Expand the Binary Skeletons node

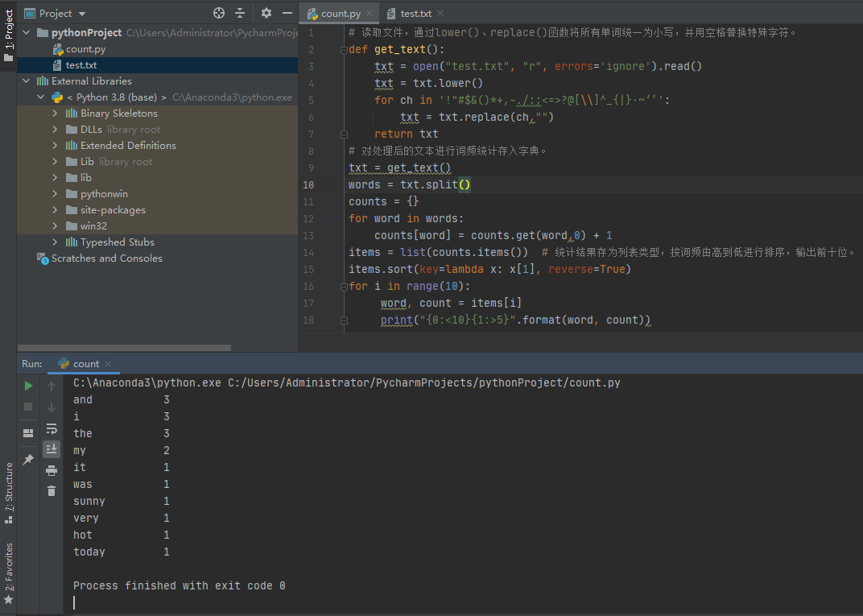[x=55, y=114]
